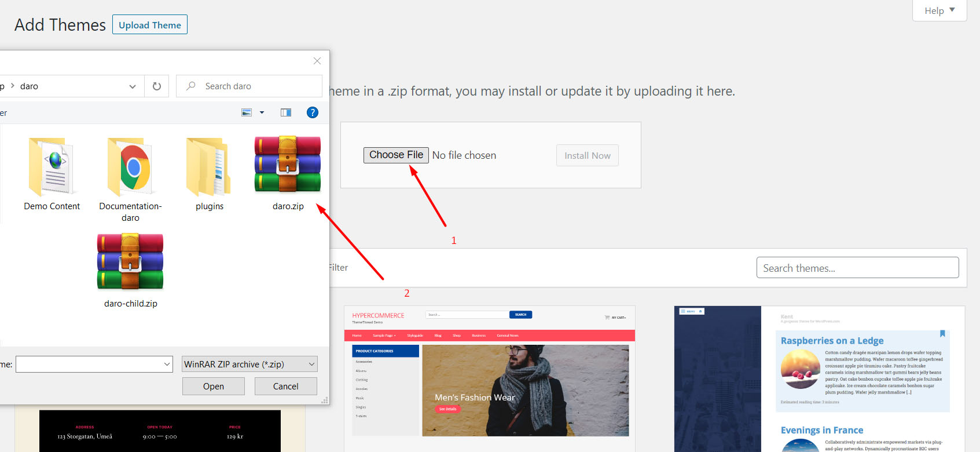980x452 pixels.
Task: Click the refresh button in file dialog
Action: pos(156,86)
